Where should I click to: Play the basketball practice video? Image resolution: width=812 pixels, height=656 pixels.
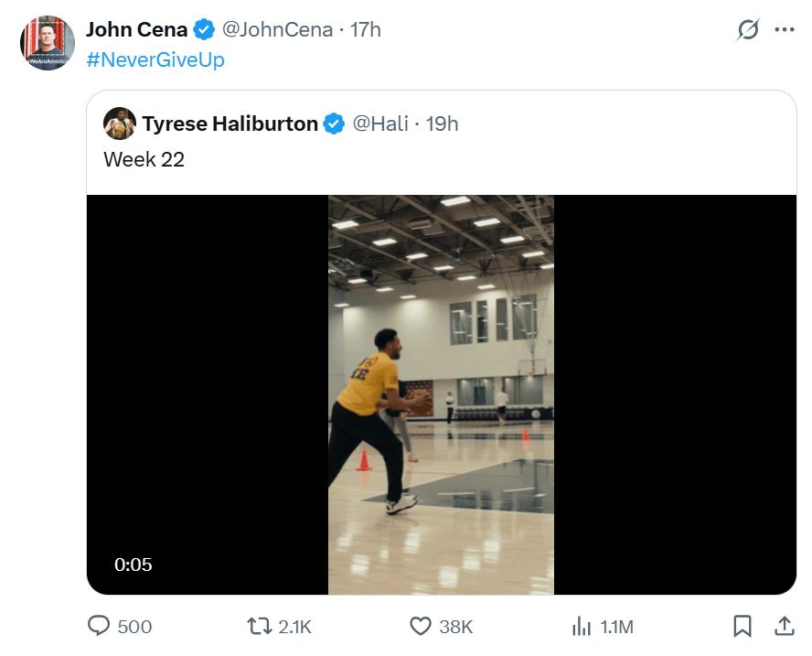point(441,394)
